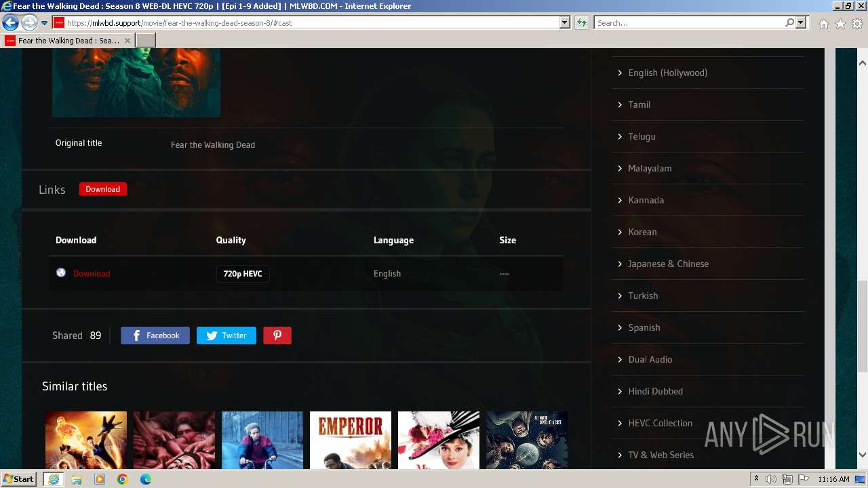The width and height of the screenshot is (868, 488).
Task: Expand the address bar autocomplete dropdown
Action: pyautogui.click(x=564, y=22)
